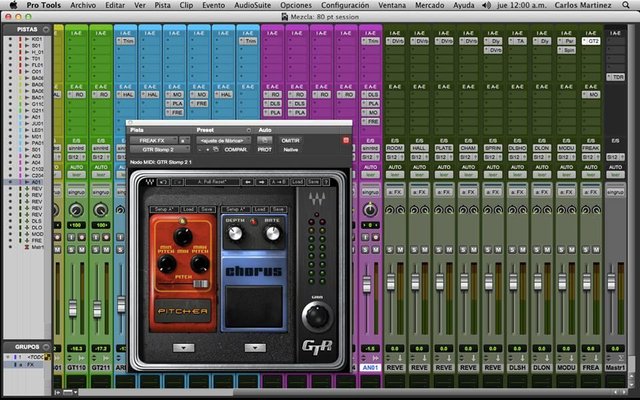Click the GTR plugin redo arrow

(177, 182)
